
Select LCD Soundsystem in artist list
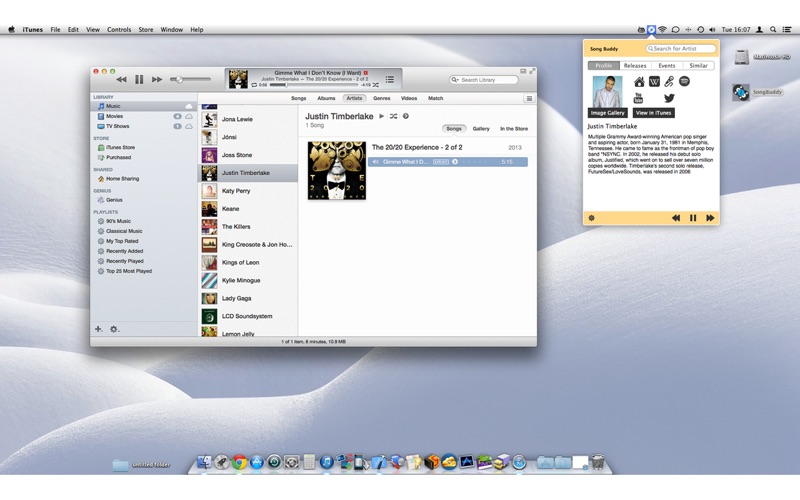tap(248, 316)
